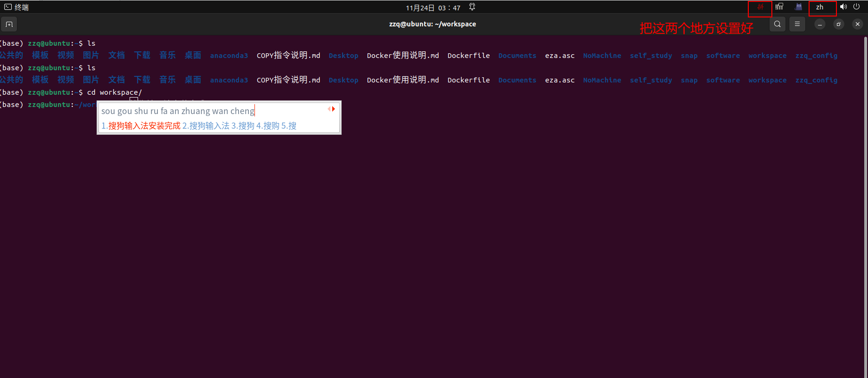Click NoMachine in first ls output
868x378 pixels.
click(602, 56)
